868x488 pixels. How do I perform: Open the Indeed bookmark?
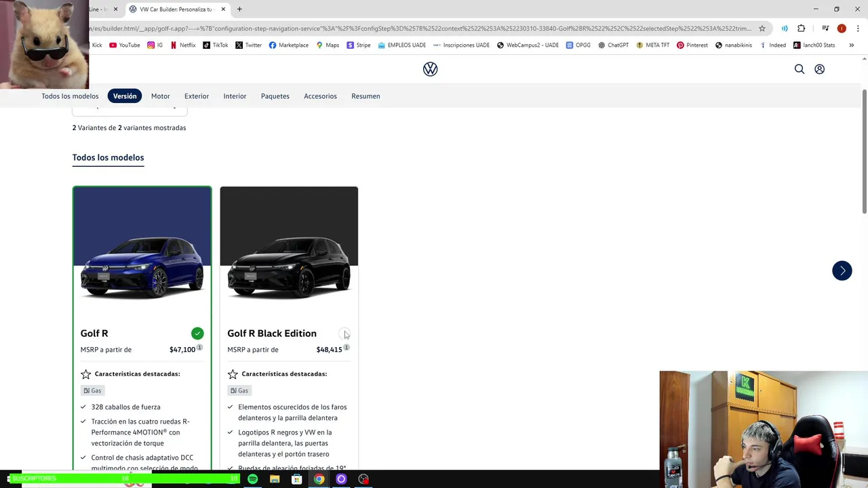click(772, 45)
